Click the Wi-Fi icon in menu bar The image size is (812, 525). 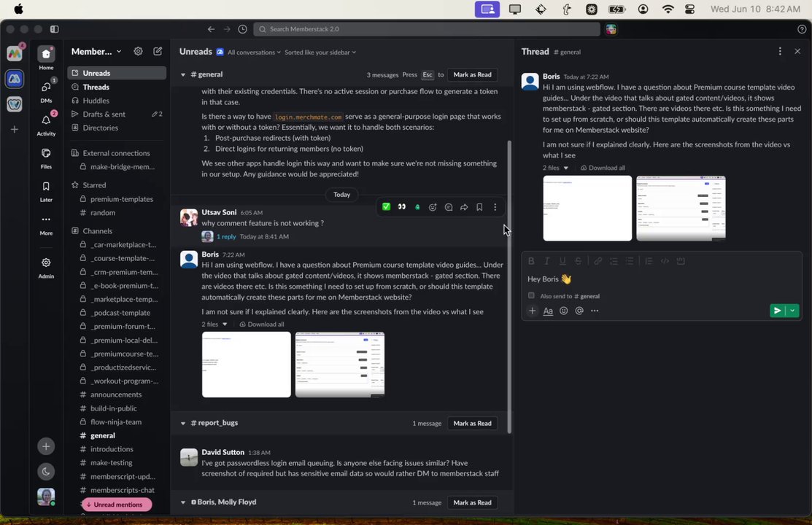[668, 9]
